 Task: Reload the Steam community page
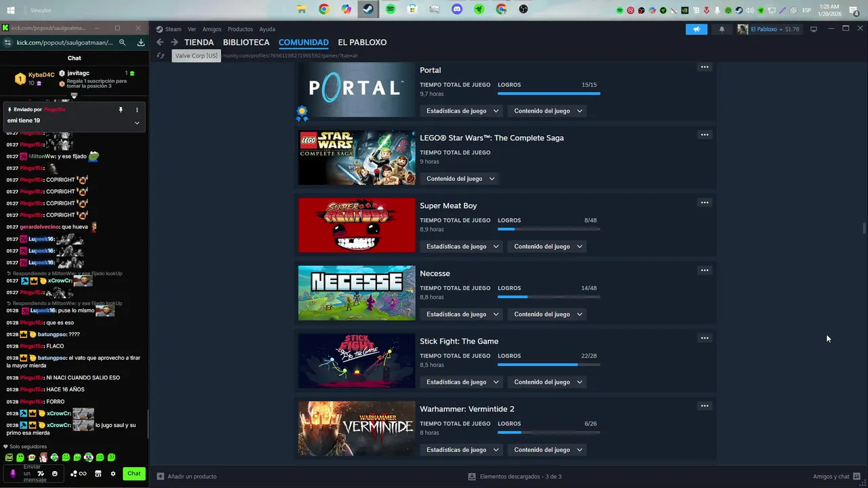(161, 56)
